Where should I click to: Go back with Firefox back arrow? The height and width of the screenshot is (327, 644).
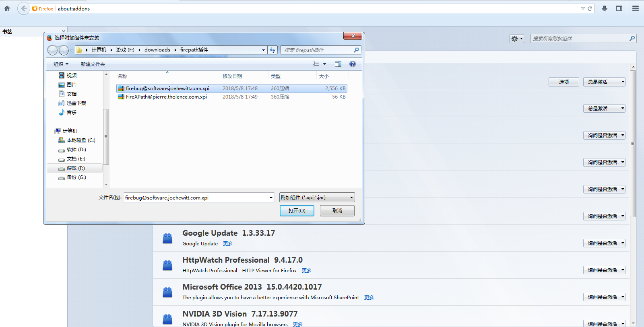pos(24,8)
